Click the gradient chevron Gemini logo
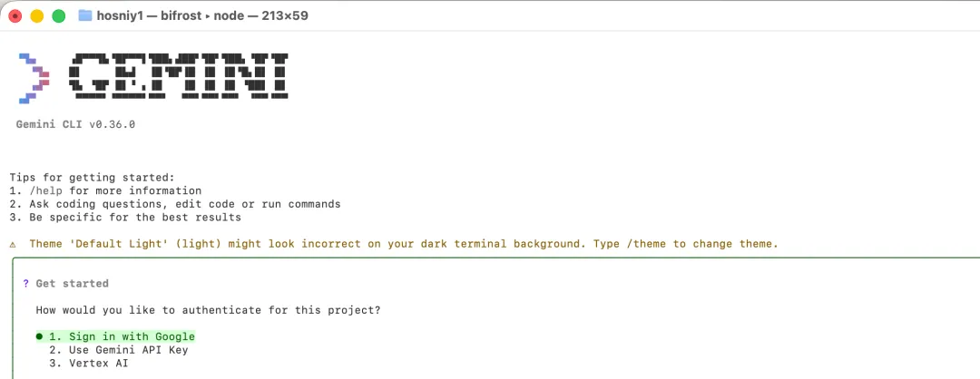 click(x=34, y=76)
